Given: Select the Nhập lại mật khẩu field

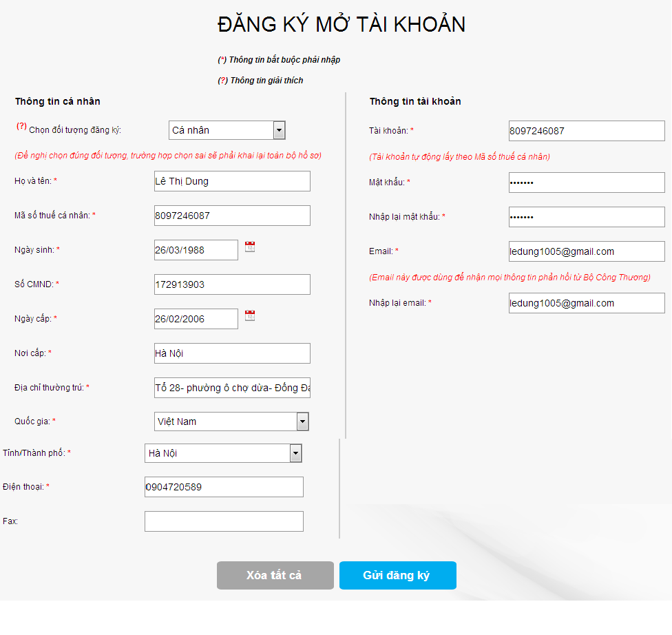Looking at the screenshot, I should pyautogui.click(x=587, y=216).
